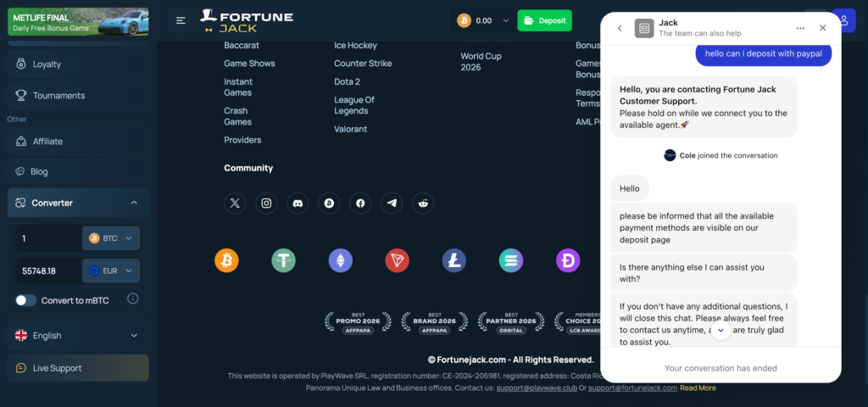Open the BTC currency dropdown
The height and width of the screenshot is (407, 868).
click(111, 238)
